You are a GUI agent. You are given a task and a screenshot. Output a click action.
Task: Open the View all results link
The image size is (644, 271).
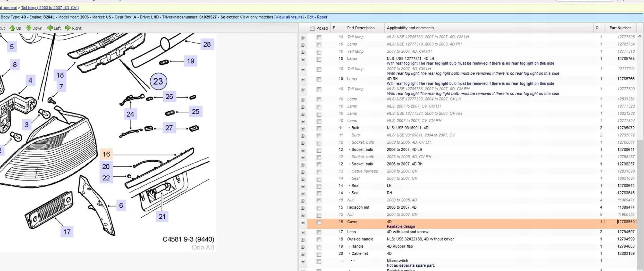[x=289, y=17]
